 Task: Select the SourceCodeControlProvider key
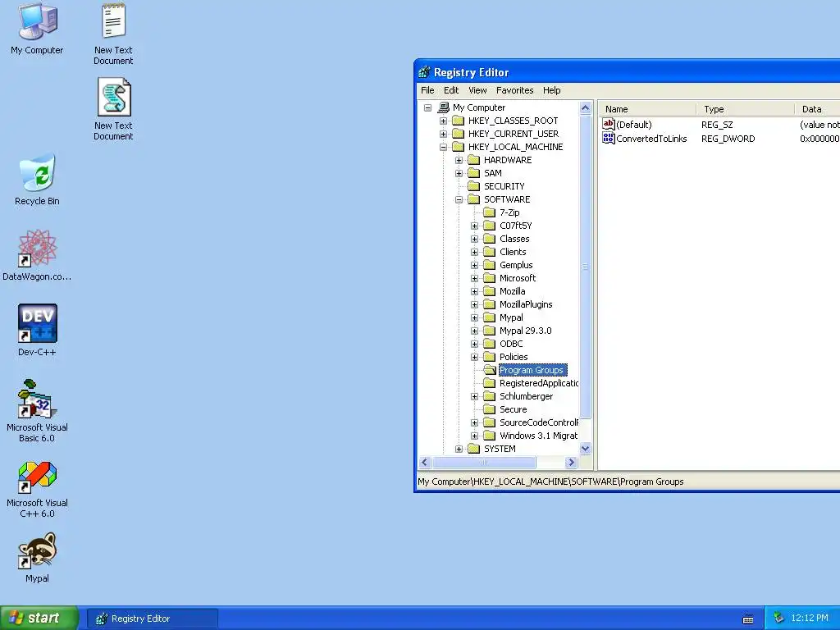(x=539, y=422)
